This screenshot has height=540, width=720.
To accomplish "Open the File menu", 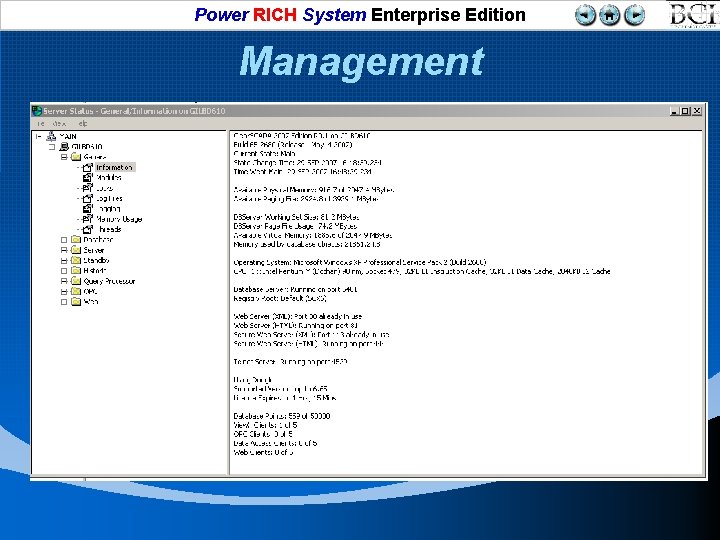I will pos(41,124).
